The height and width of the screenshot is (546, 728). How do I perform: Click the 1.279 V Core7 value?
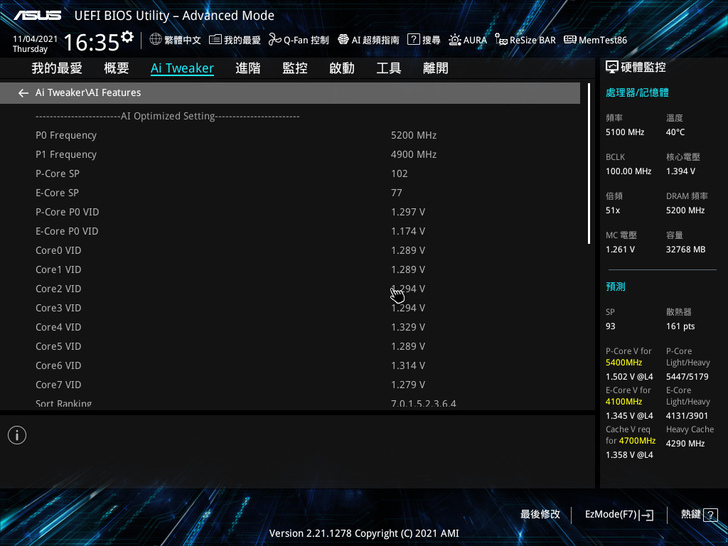click(408, 385)
